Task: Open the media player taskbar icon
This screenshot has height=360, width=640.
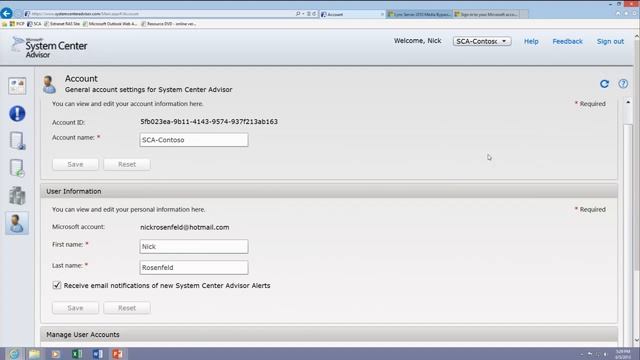Action: [56, 354]
